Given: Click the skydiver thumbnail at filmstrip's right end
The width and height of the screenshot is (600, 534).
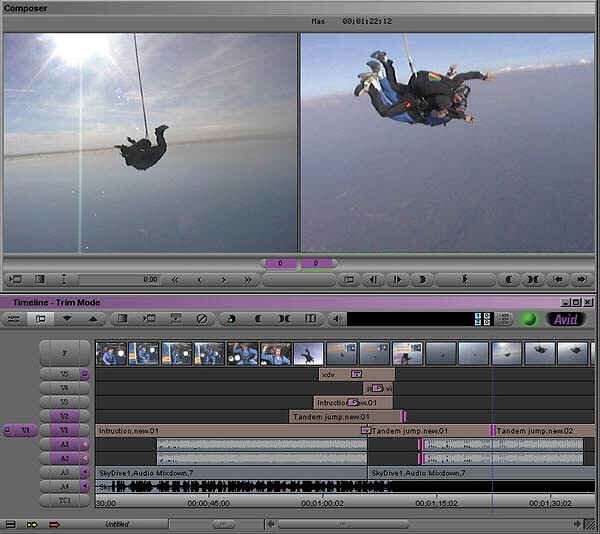Looking at the screenshot, I should coord(573,353).
